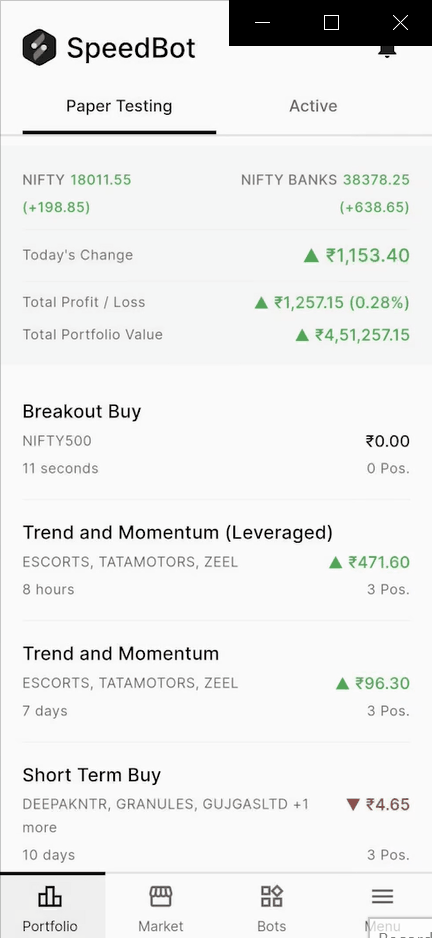
Task: Open the Breakout Buy bot
Action: point(216,439)
